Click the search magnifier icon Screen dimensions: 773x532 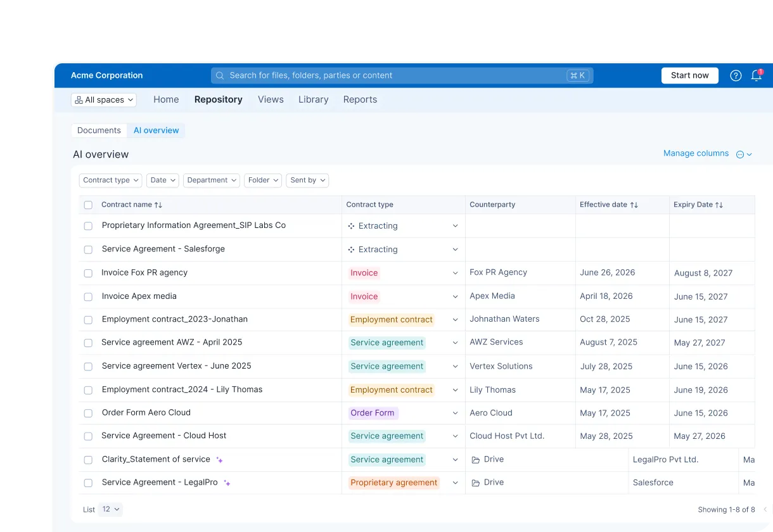(220, 75)
